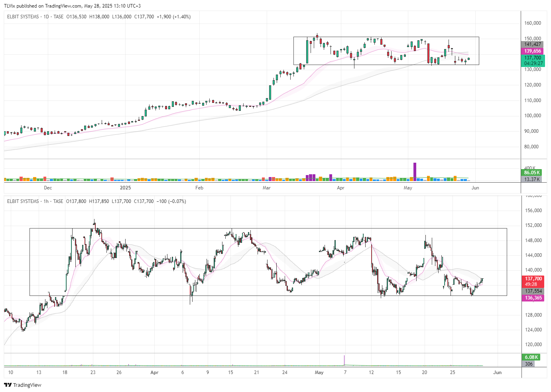Screen dimensions: 551x392
Task: Click the 18 date label on the hourly time axis
Action: [x=65, y=372]
